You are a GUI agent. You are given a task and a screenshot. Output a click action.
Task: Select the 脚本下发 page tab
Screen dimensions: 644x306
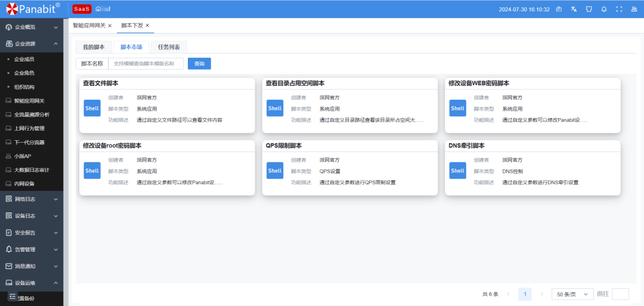(x=132, y=26)
